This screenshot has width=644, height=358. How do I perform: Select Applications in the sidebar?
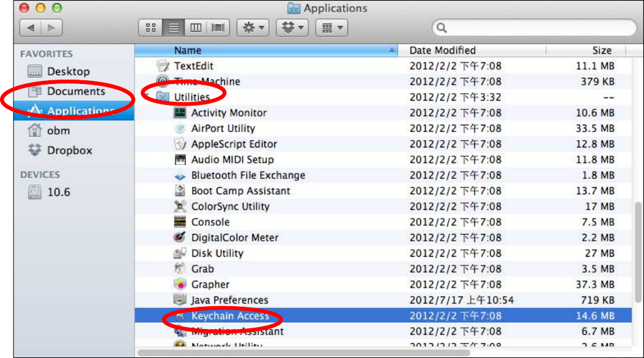[x=74, y=110]
